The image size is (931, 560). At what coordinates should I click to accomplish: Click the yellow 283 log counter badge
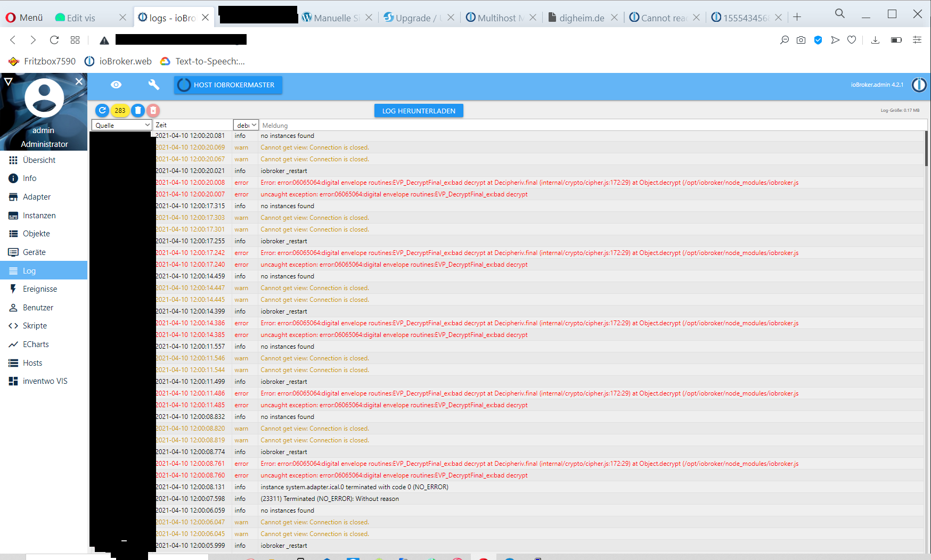click(x=120, y=110)
